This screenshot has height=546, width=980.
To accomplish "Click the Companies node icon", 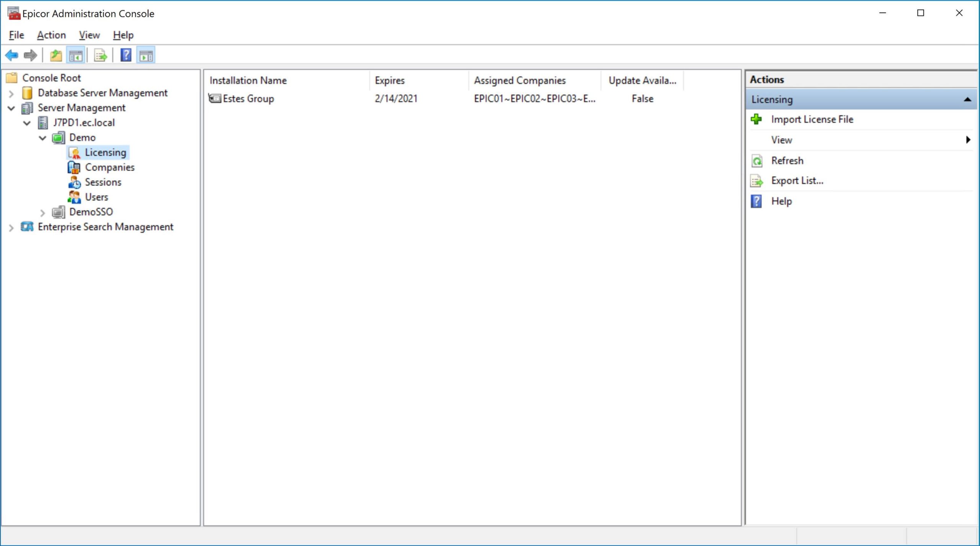I will 74,167.
